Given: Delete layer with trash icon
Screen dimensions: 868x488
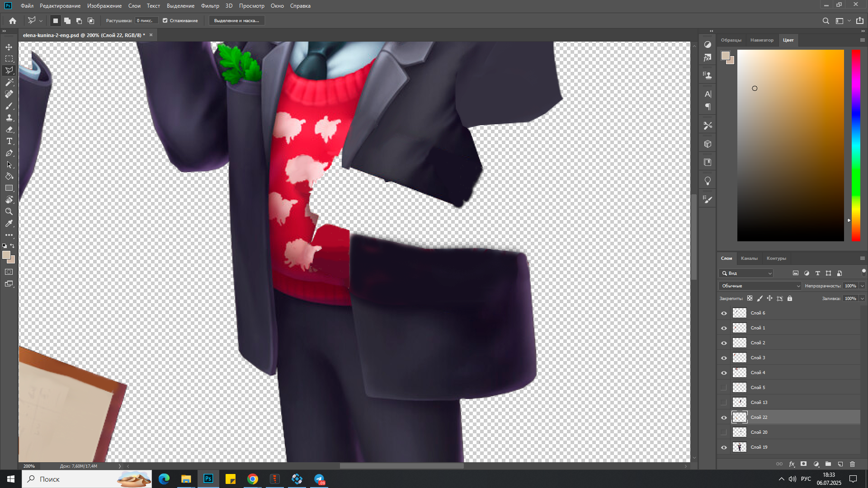Looking at the screenshot, I should [x=852, y=464].
